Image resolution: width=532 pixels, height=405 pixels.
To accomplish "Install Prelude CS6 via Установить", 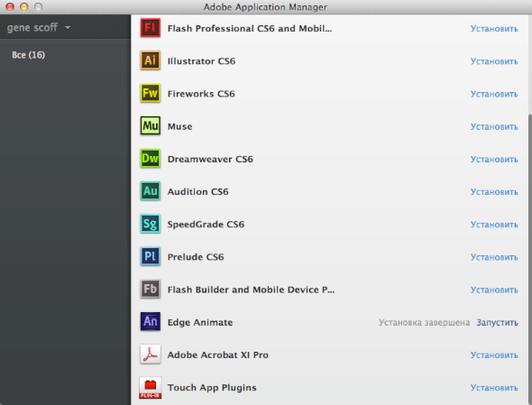I will click(x=494, y=257).
